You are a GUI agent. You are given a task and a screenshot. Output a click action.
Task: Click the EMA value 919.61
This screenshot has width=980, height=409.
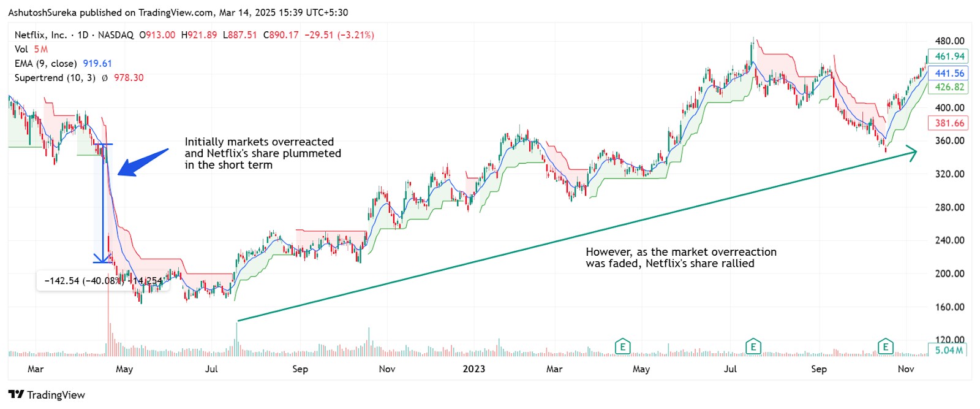coord(97,64)
